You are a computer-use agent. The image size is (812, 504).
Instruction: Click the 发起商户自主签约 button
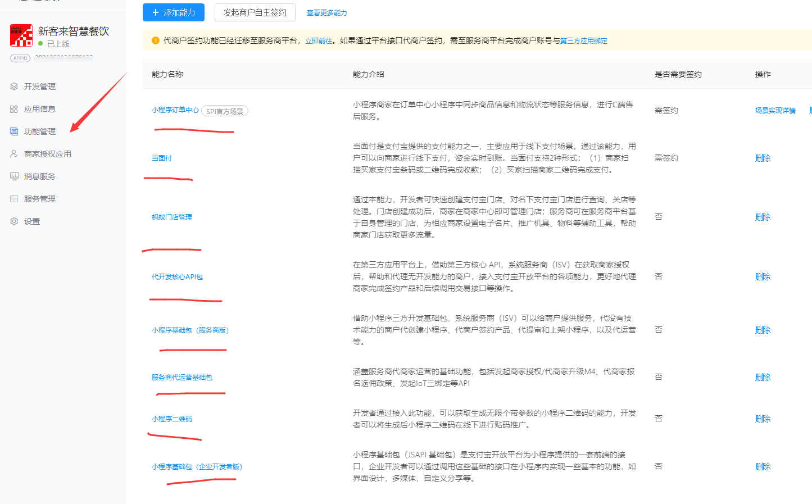(255, 12)
